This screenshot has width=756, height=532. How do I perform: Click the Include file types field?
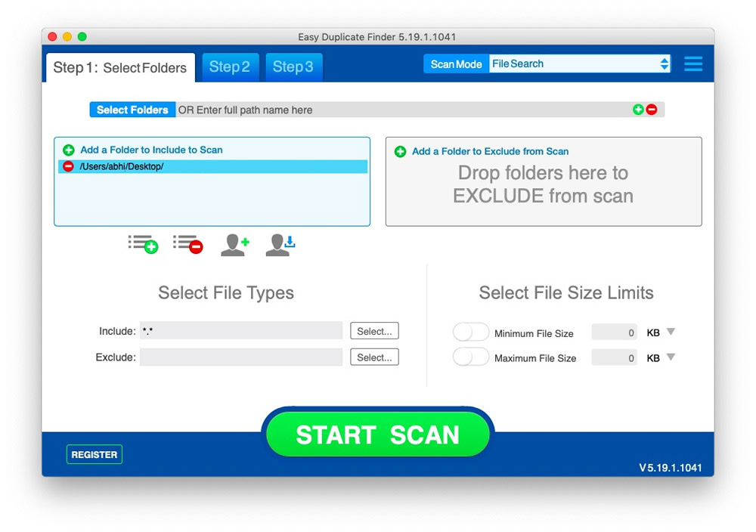[x=241, y=331]
